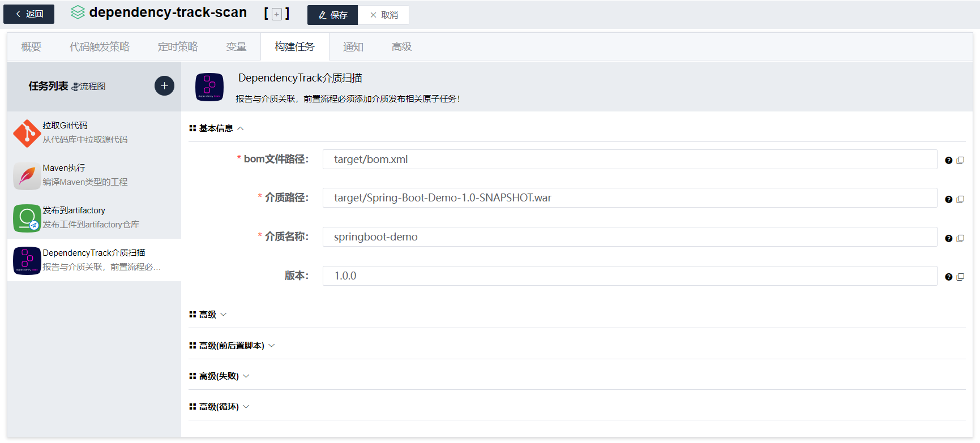Expand the 高级(循环) section
This screenshot has height=443, width=980.
[x=219, y=407]
